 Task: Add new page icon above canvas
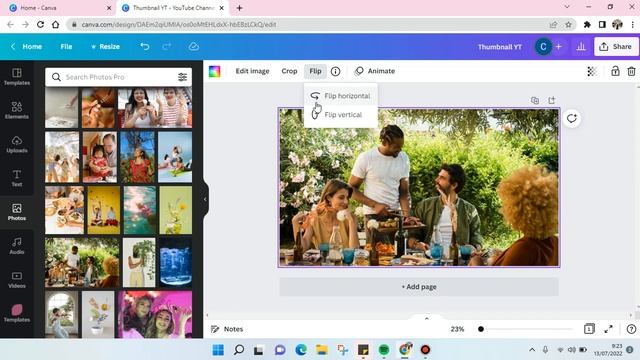pos(551,100)
